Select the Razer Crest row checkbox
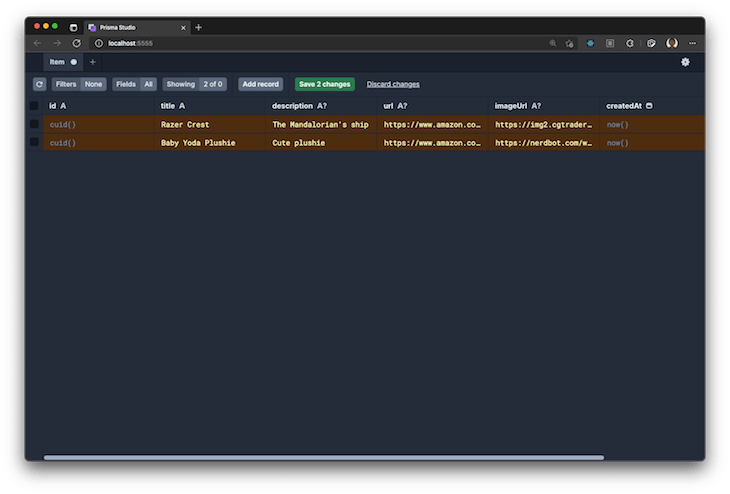 point(34,124)
